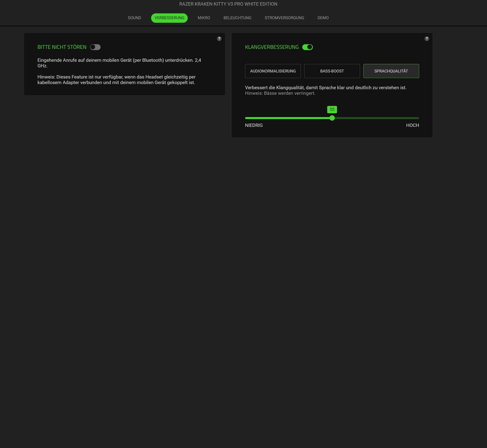Image resolution: width=487 pixels, height=448 pixels.
Task: Go to the BELEUCHTUNG tab
Action: [237, 18]
